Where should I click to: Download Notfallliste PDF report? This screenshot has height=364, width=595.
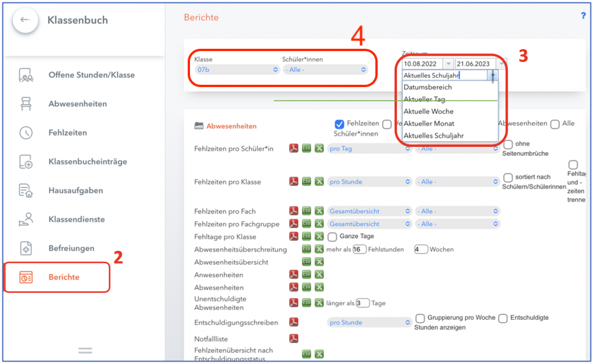coord(294,338)
